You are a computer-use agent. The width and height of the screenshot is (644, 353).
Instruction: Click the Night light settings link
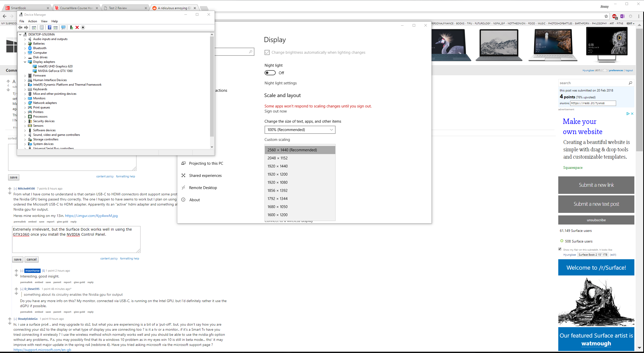281,83
